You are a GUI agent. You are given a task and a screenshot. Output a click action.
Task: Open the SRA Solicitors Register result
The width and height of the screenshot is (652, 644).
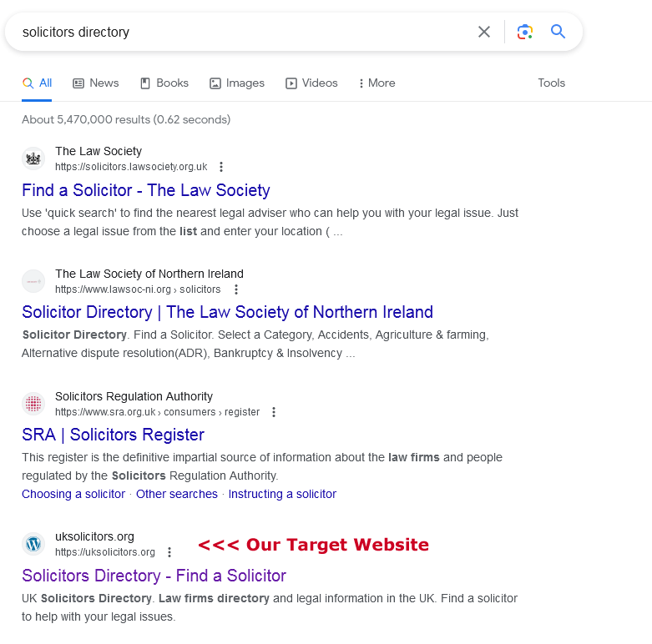[113, 435]
